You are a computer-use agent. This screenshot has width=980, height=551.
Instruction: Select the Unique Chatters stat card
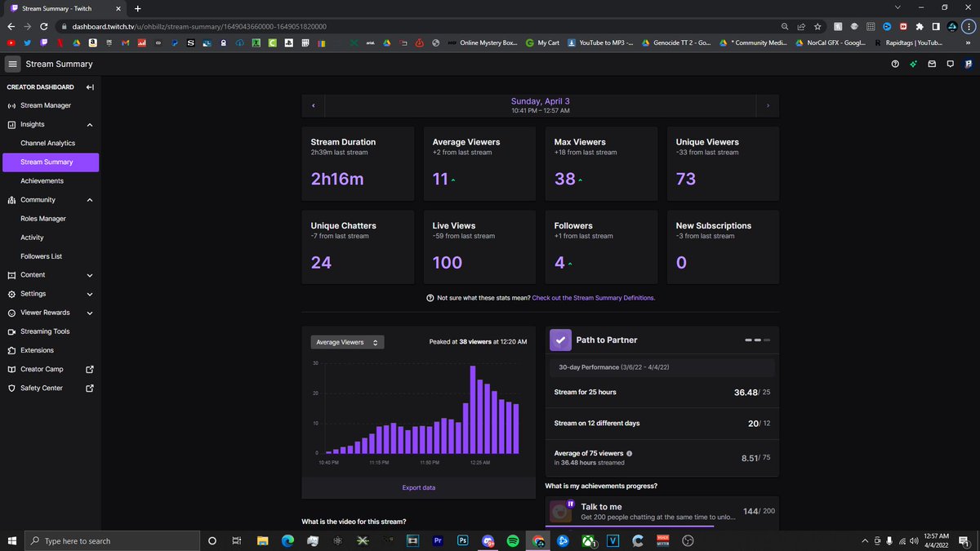[358, 247]
